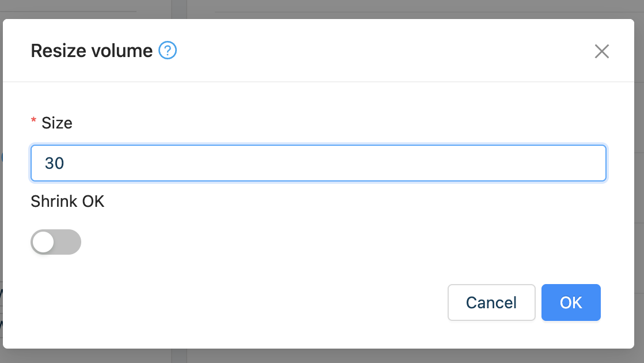Confirm resize with the OK button
Image resolution: width=644 pixels, height=363 pixels.
tap(571, 302)
